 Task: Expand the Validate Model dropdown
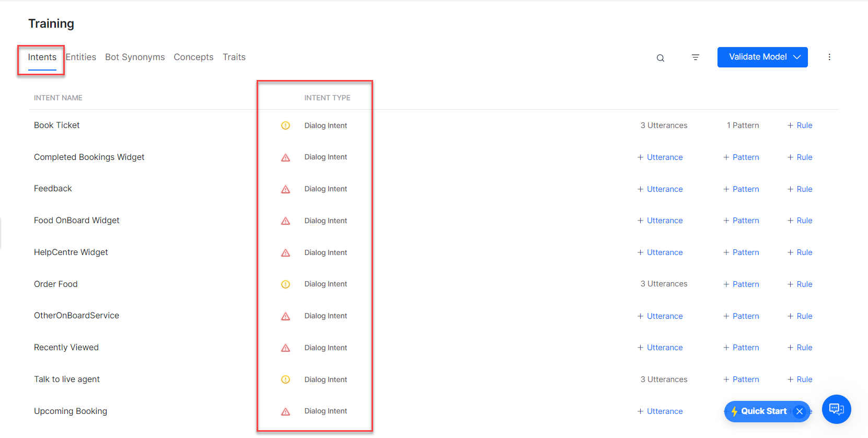797,57
